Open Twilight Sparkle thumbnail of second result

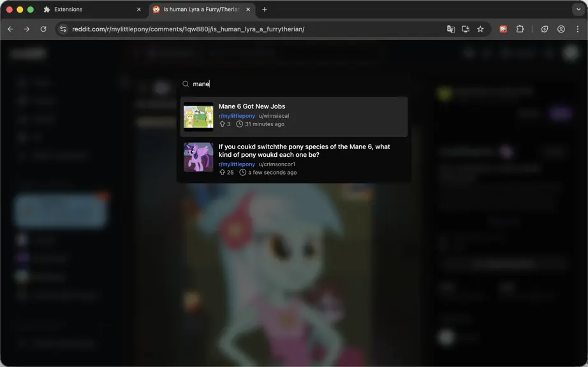point(198,157)
